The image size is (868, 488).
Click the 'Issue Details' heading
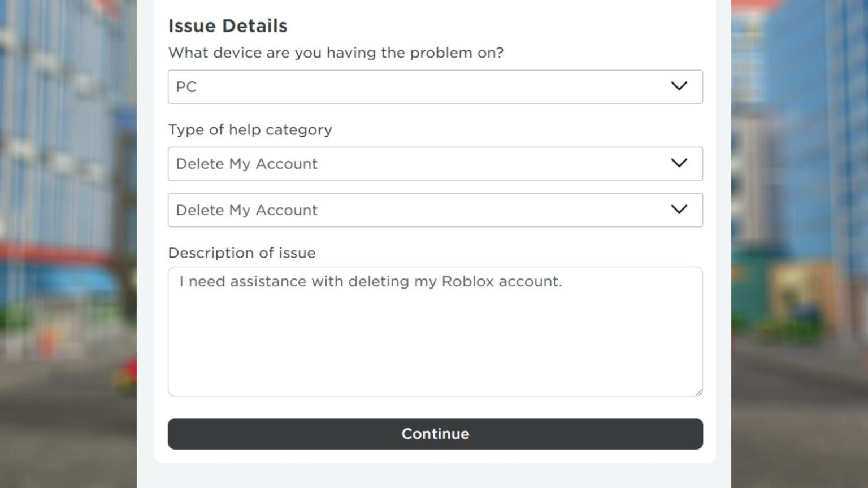point(227,25)
